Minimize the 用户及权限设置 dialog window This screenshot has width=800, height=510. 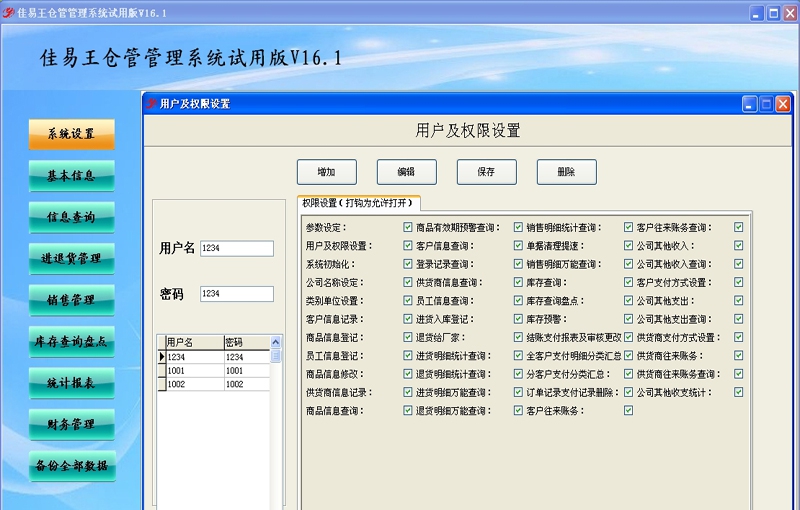749,104
